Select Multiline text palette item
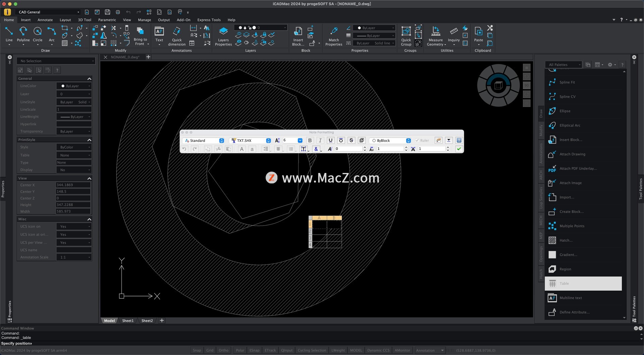The image size is (644, 355). point(583,298)
